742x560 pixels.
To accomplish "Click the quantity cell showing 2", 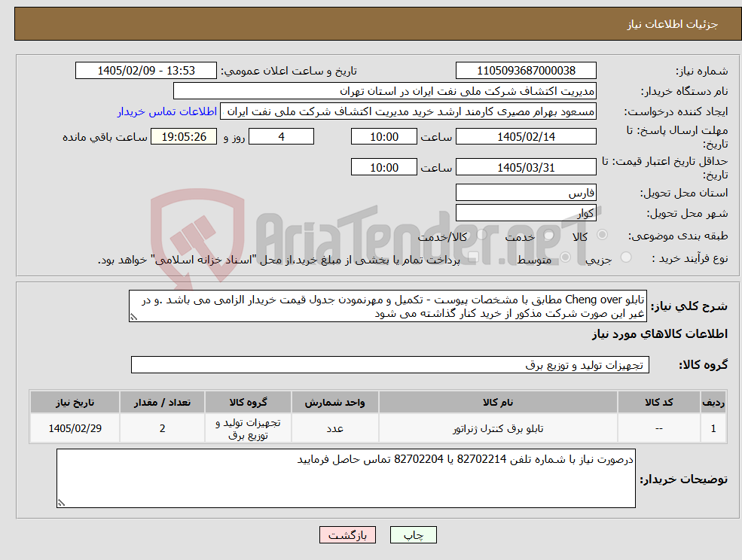I will (x=162, y=428).
